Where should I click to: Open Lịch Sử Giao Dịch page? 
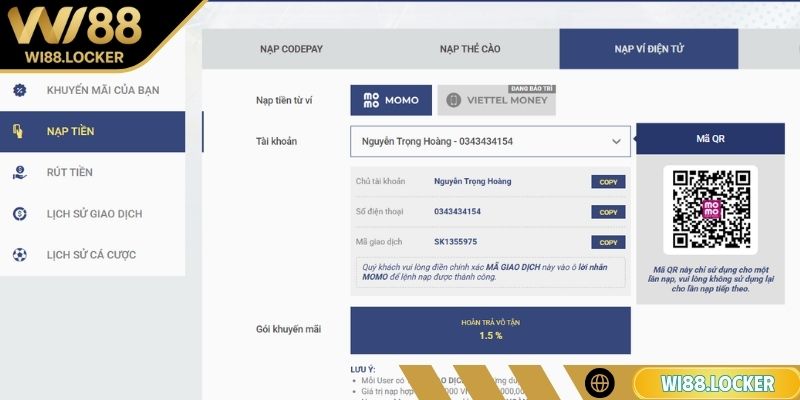pyautogui.click(x=92, y=214)
